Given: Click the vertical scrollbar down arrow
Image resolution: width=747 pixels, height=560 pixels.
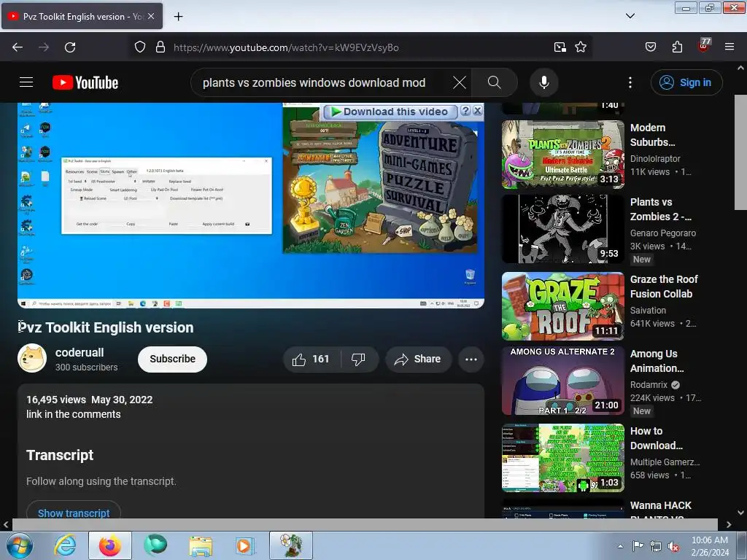Looking at the screenshot, I should tap(740, 513).
